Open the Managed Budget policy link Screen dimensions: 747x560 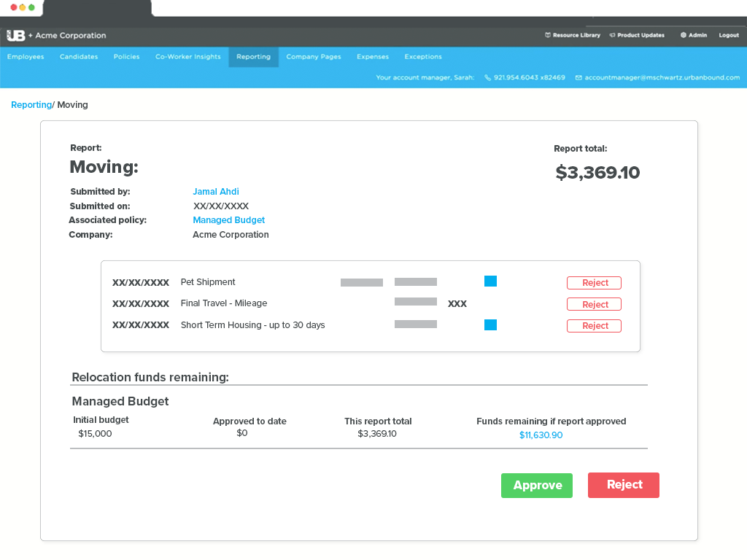(x=228, y=220)
